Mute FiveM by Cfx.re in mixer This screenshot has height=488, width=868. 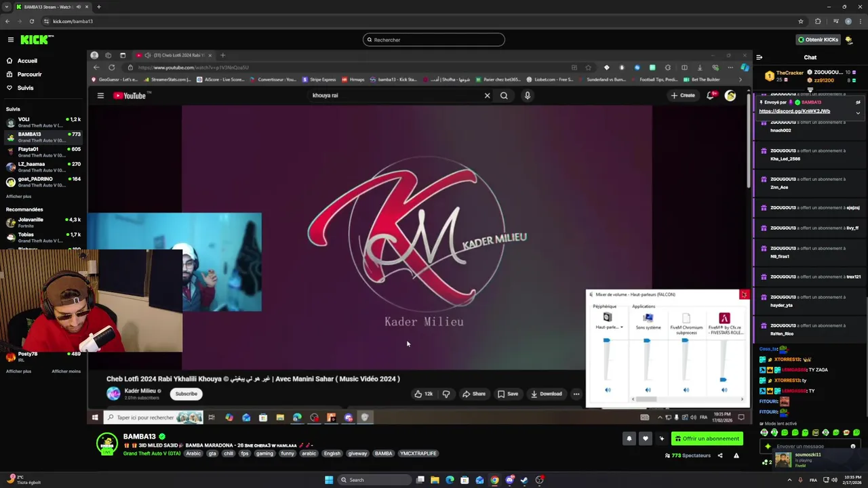tap(724, 390)
